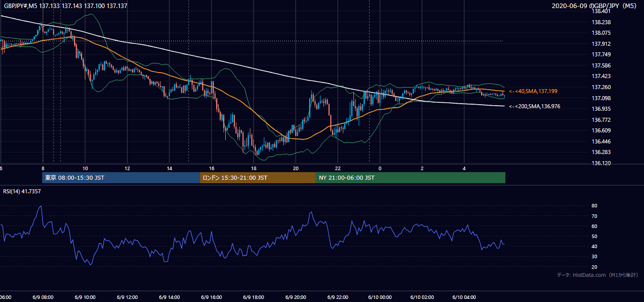Click the '6/9 08:00' date label

pos(43,297)
